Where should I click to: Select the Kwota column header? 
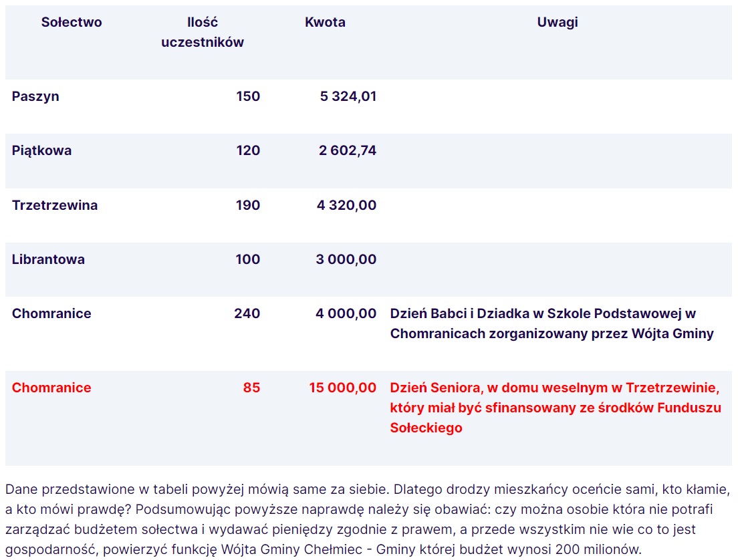click(x=325, y=22)
